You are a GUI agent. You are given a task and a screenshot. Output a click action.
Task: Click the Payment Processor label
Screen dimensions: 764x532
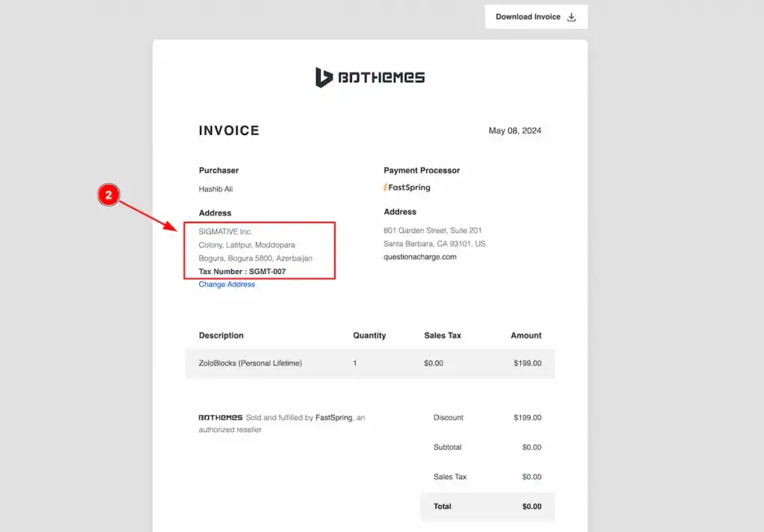pos(422,171)
